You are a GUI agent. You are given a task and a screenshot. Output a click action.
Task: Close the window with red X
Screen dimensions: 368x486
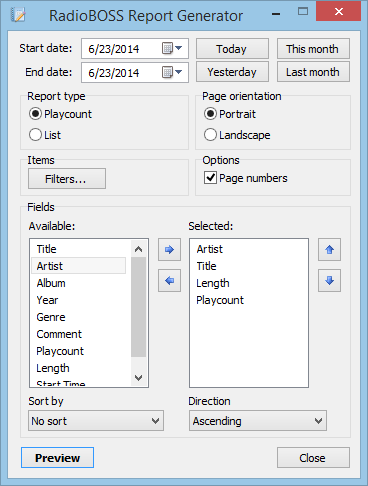(x=339, y=12)
